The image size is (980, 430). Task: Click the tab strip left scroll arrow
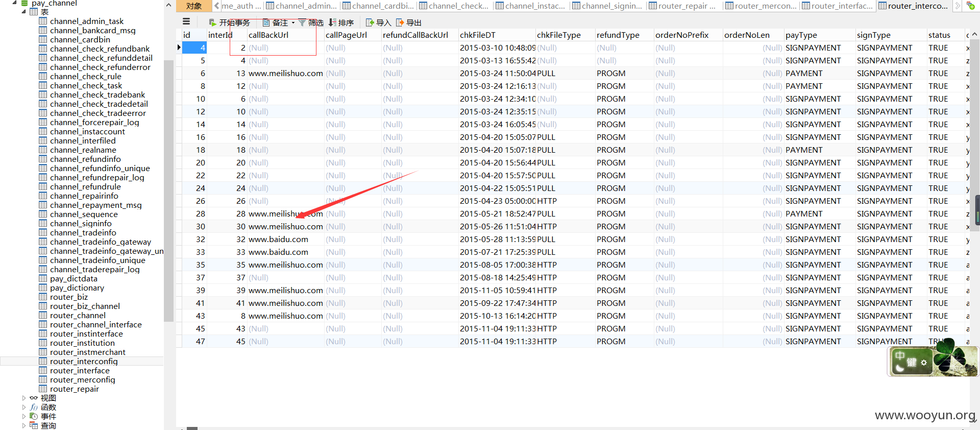pyautogui.click(x=217, y=6)
